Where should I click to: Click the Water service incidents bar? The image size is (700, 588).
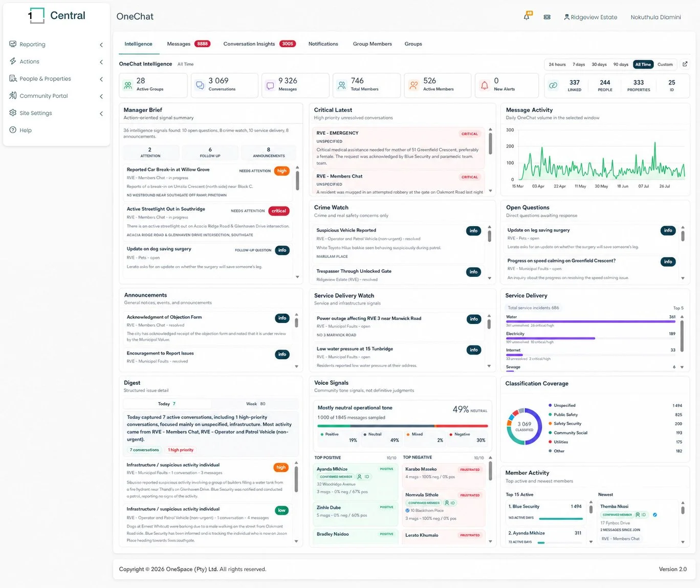(x=590, y=322)
